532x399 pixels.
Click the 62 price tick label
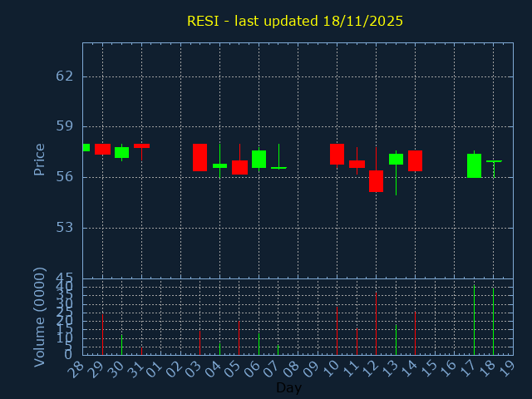pos(64,76)
